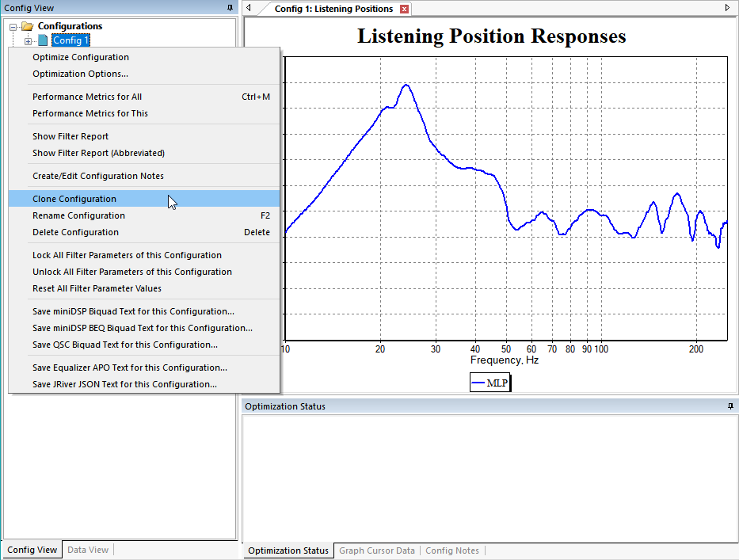Open Optimization Options menu entry
739x560 pixels.
(144, 74)
